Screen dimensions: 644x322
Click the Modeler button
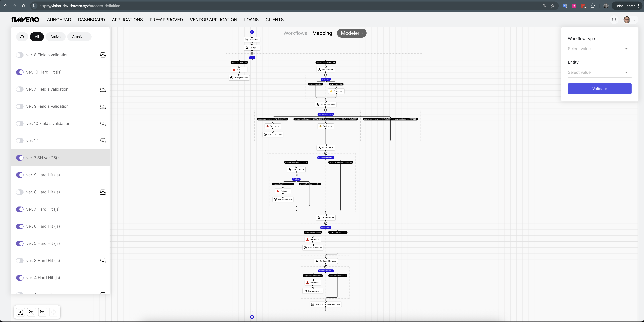351,33
